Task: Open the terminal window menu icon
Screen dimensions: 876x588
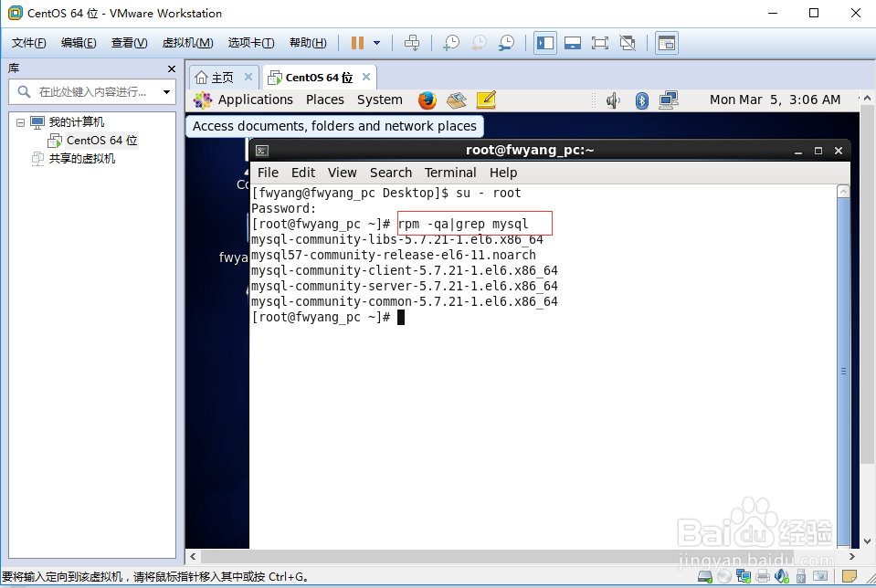Action: (262, 151)
